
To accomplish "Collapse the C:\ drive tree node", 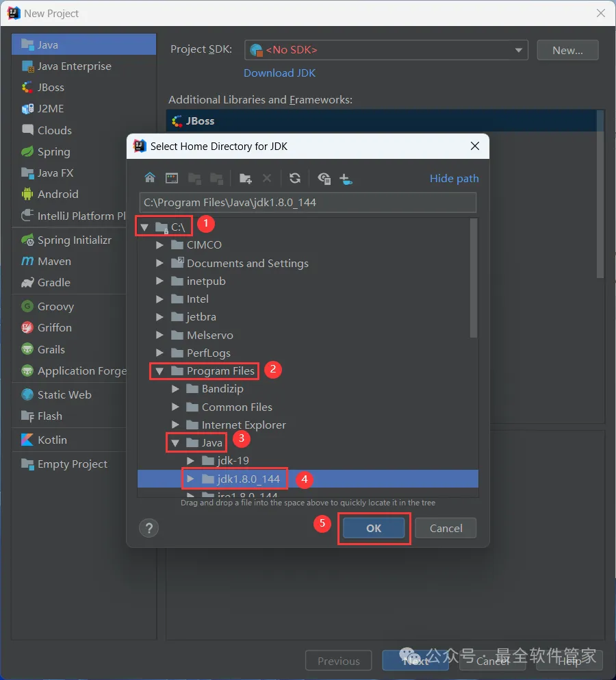I will [x=144, y=227].
